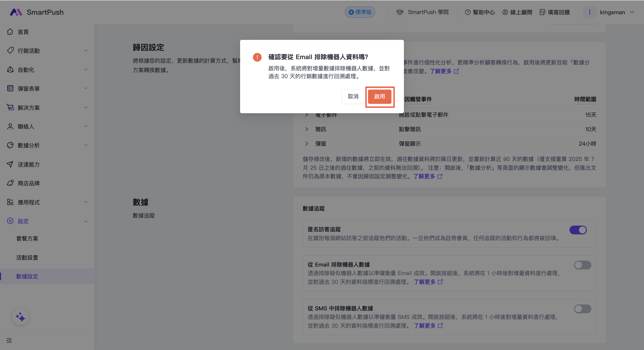Open 了解更多 link under SMS setting

425,326
